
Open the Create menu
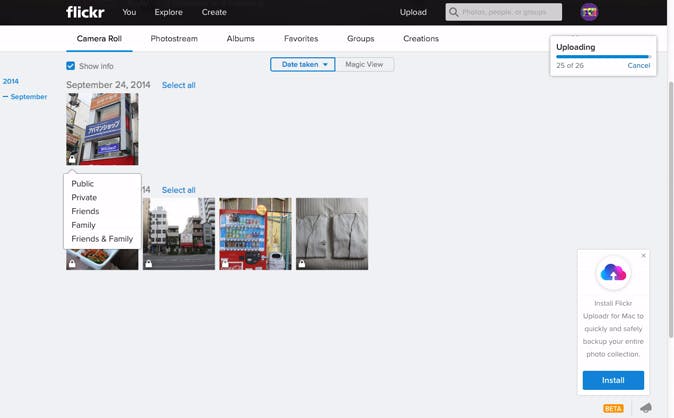214,12
